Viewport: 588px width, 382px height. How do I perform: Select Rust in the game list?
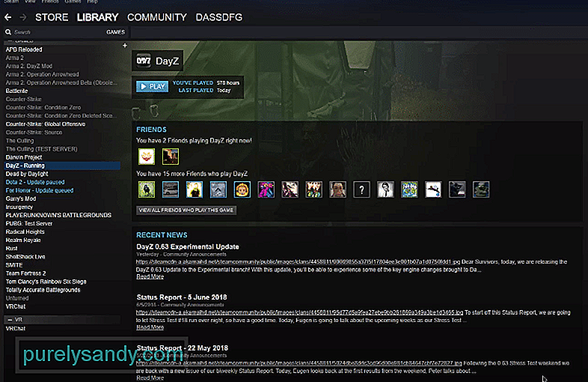coord(11,248)
